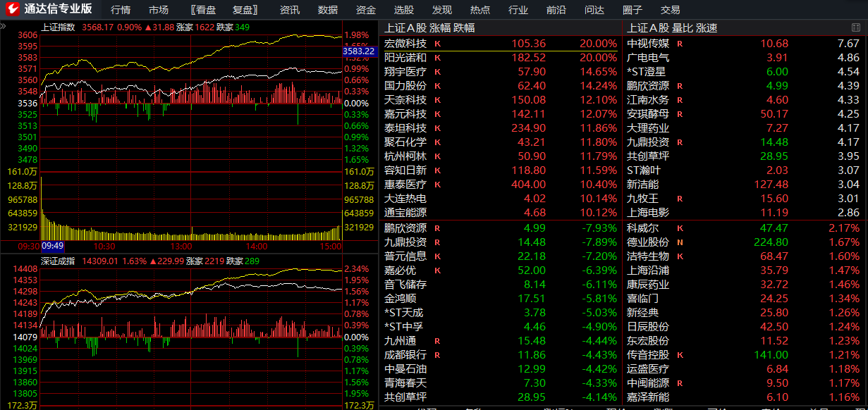Click the 深证成指 chart title
This screenshot has width=868, height=410.
[58, 261]
